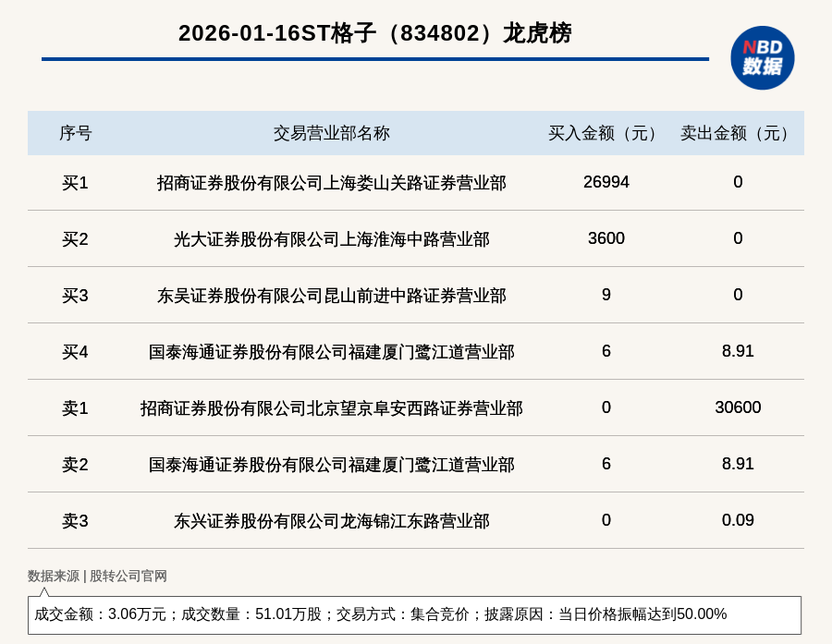Click the 龙虎榜 page title heading
The width and height of the screenshot is (832, 644).
[374, 33]
